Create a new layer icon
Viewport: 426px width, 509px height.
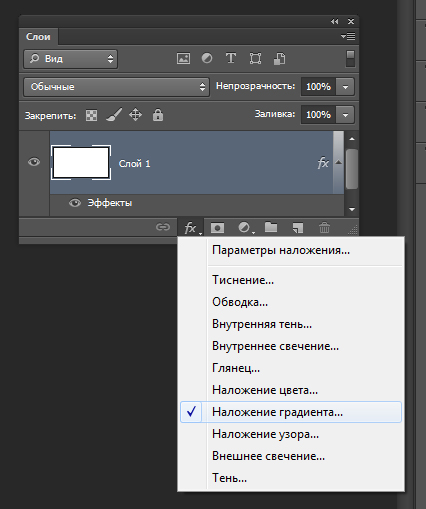point(298,228)
